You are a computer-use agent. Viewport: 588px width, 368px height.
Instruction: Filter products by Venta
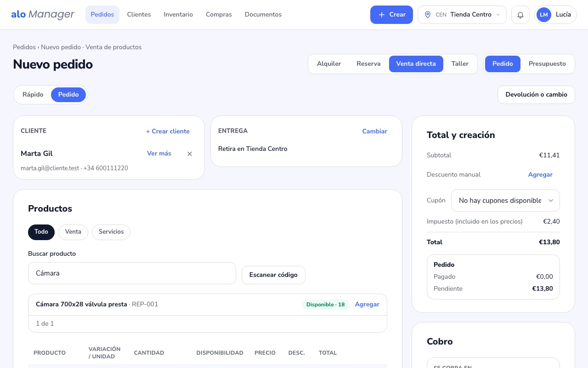73,232
